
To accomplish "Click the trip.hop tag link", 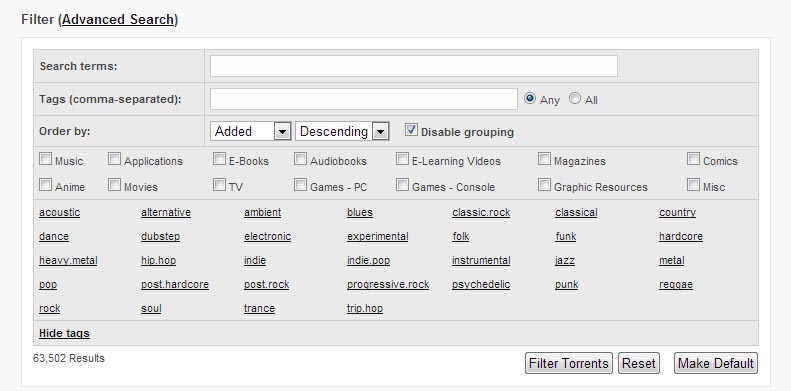I will [x=365, y=309].
